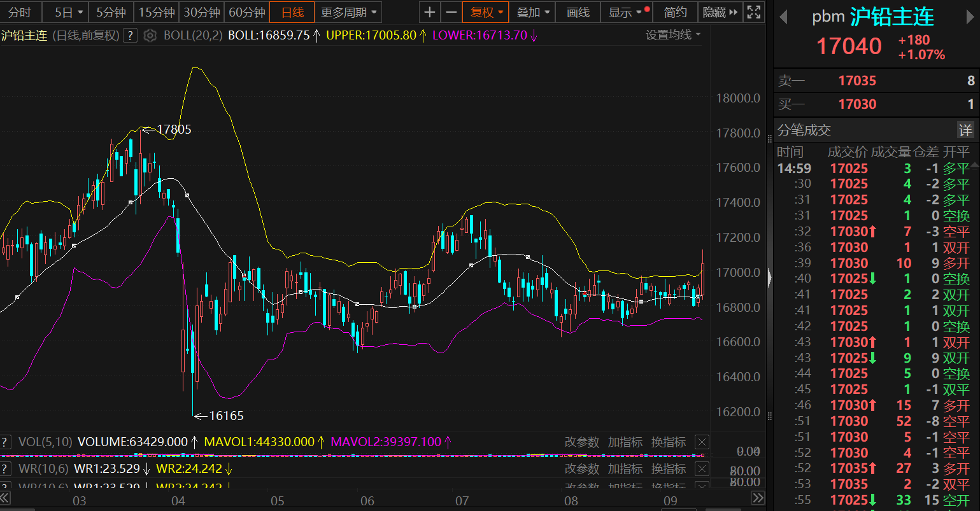This screenshot has height=511, width=980.
Task: Toggle the 画线 drawing tools
Action: [x=578, y=12]
